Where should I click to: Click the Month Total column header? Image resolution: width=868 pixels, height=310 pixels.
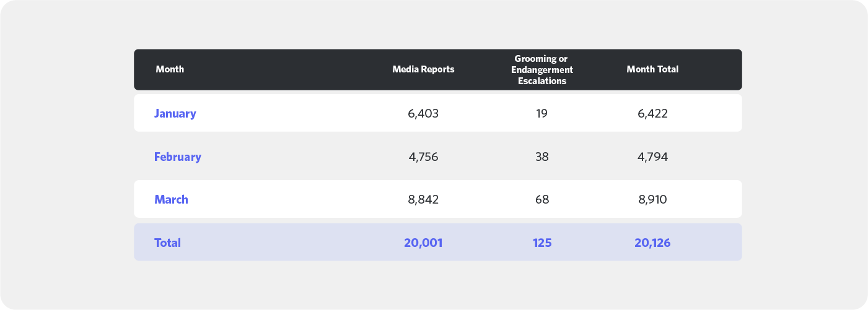tap(652, 69)
